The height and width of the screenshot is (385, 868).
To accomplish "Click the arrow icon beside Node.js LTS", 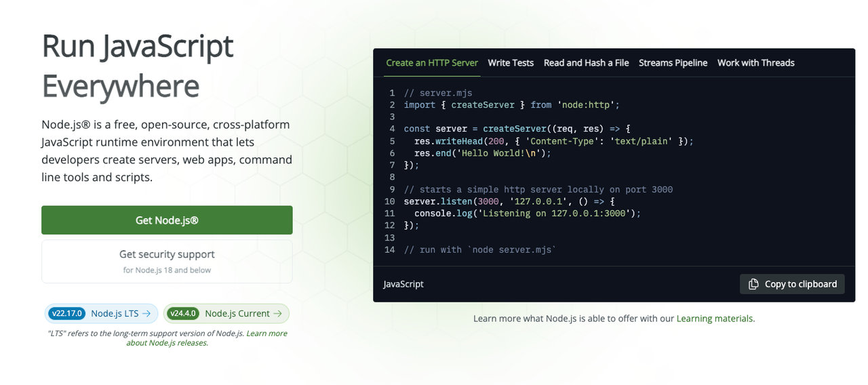I will 146,314.
